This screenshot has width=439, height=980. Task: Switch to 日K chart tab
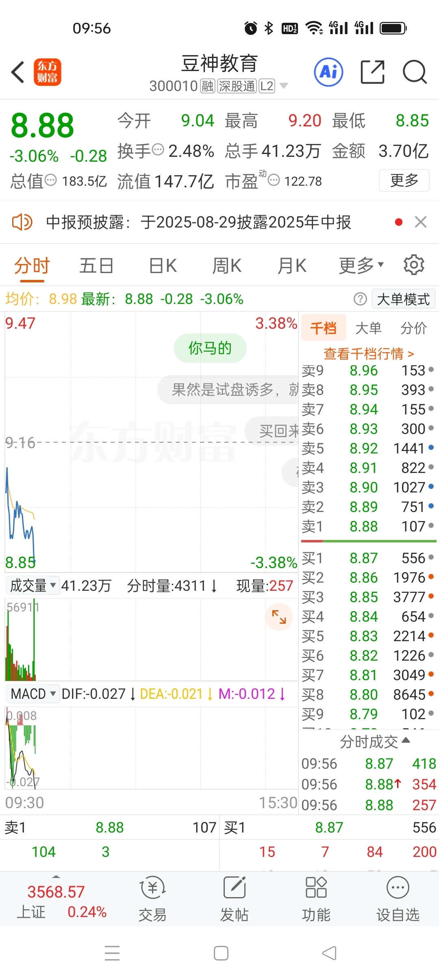[163, 266]
